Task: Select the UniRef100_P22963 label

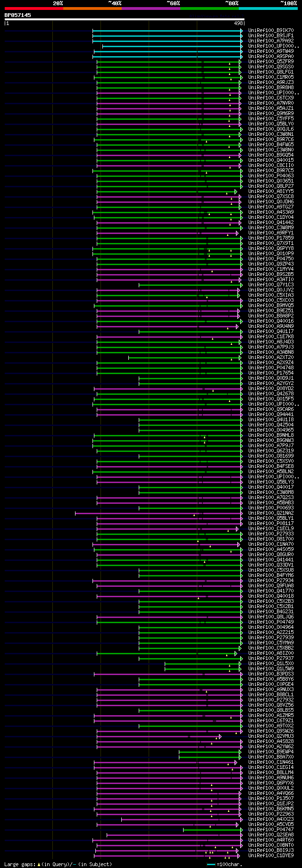Action: (271, 814)
